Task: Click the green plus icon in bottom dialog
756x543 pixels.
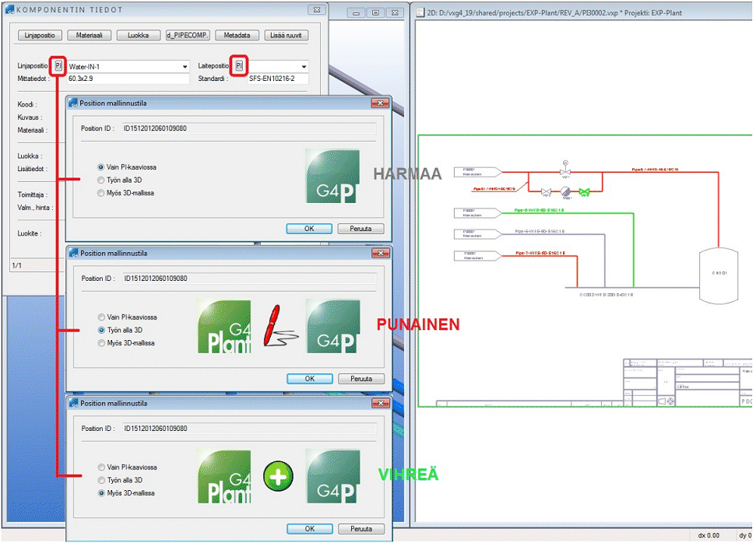Action: tap(278, 477)
